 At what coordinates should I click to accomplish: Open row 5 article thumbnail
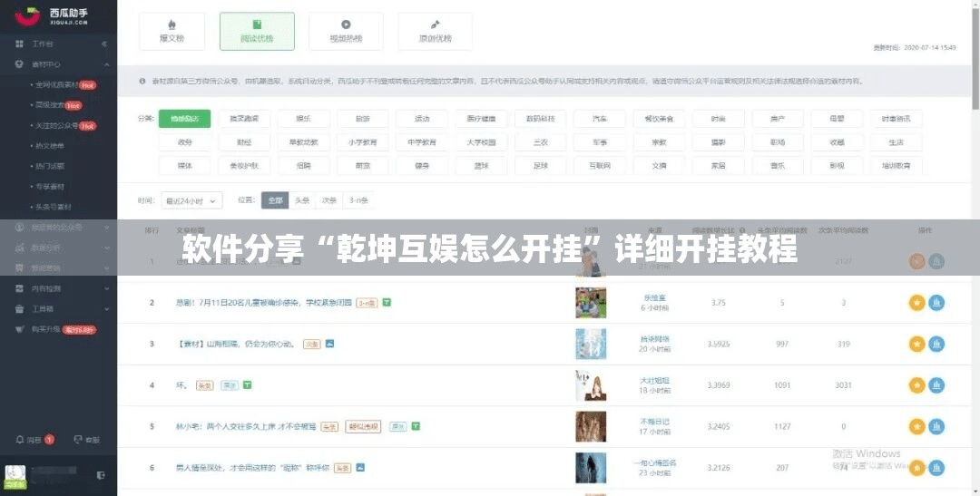pos(591,427)
